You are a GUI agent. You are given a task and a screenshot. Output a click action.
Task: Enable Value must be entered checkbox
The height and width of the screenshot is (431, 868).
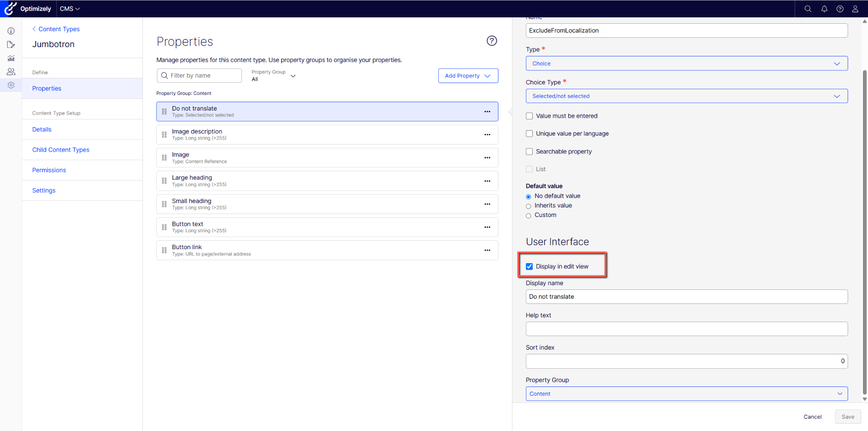click(529, 116)
